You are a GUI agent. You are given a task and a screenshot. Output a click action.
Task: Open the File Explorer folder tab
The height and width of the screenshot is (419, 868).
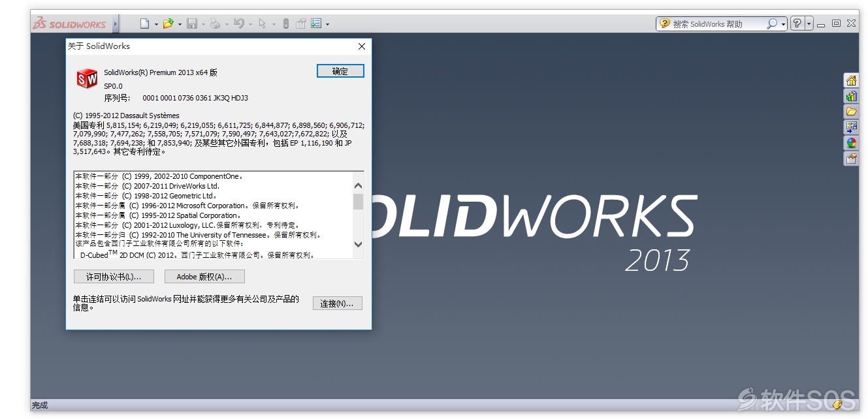coord(851,112)
